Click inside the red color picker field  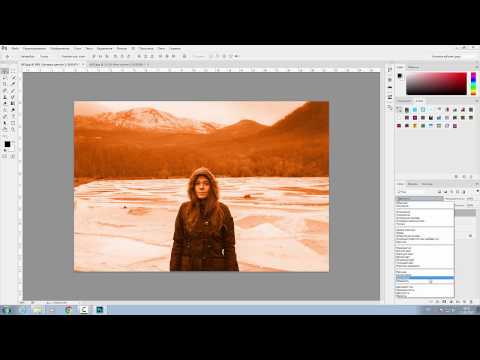tap(436, 84)
